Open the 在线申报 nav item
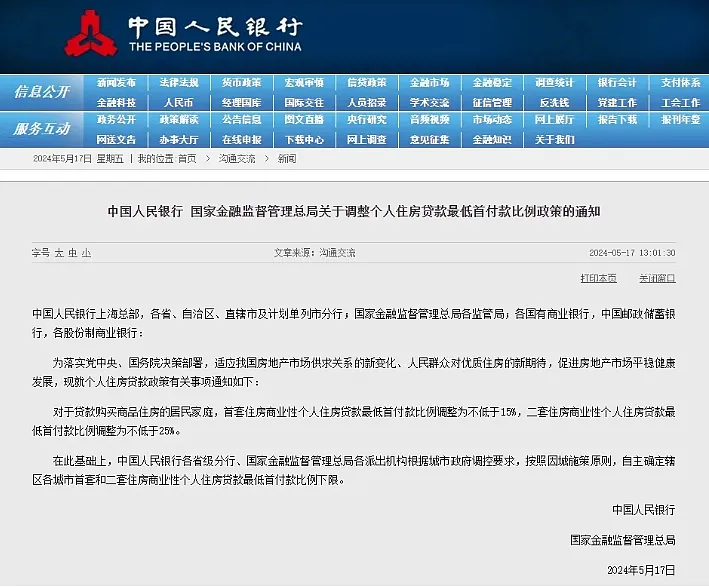Screen dimensions: 709x587 [241, 140]
